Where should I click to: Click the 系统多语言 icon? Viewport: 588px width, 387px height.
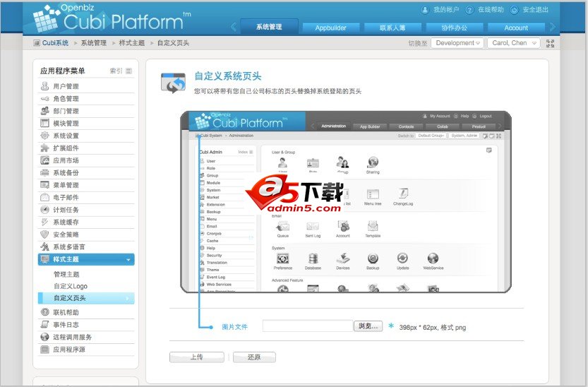[44, 246]
